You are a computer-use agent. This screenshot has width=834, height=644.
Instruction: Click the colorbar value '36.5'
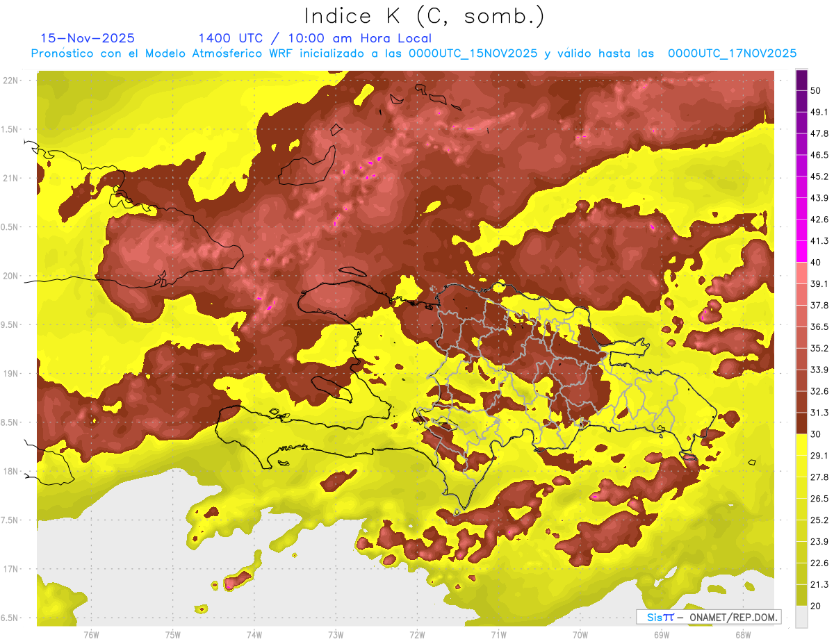click(x=819, y=327)
